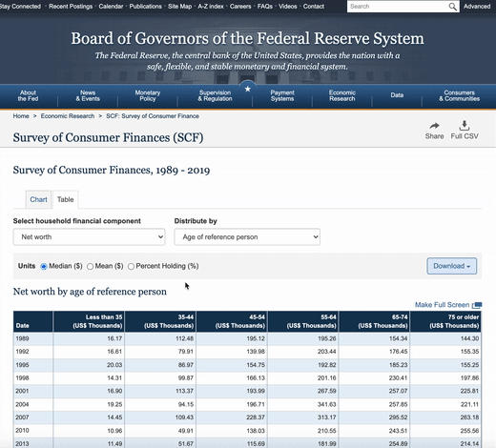Image resolution: width=496 pixels, height=448 pixels.
Task: Click the value 263.18 in 2007 row
Action: 469,417
